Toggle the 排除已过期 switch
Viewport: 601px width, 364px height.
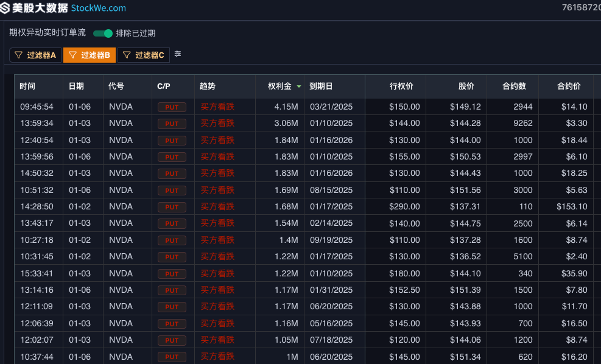[103, 33]
